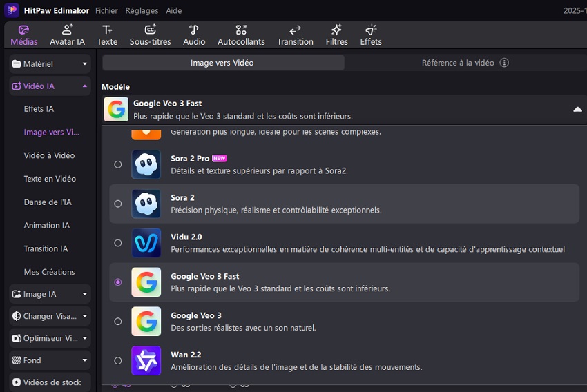Expand the Fond dropdown arrow
Viewport: 587px width, 392px height.
[x=85, y=360]
